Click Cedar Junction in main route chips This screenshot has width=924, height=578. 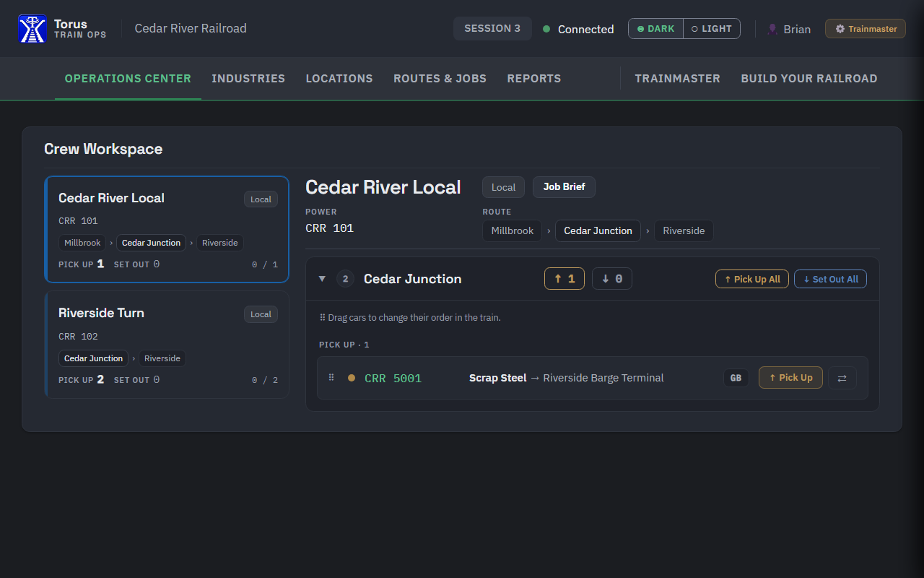[x=598, y=230]
